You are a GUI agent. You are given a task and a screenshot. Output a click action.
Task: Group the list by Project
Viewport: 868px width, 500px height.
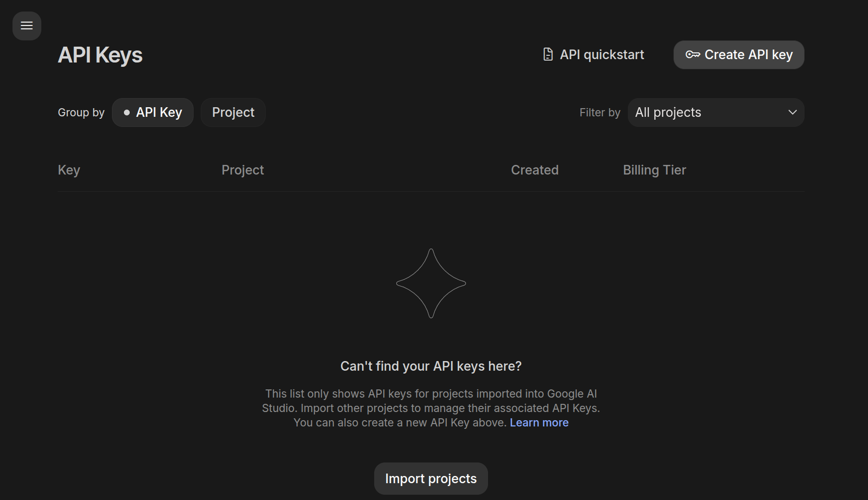(x=233, y=112)
